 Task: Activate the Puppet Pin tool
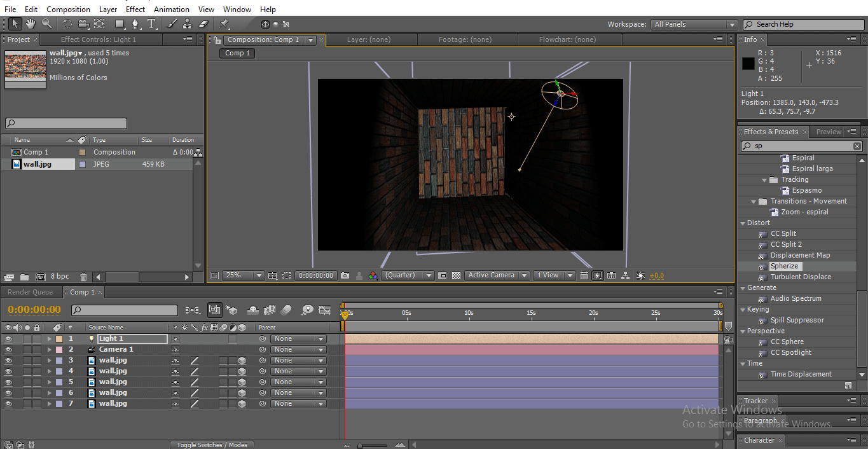(x=224, y=24)
